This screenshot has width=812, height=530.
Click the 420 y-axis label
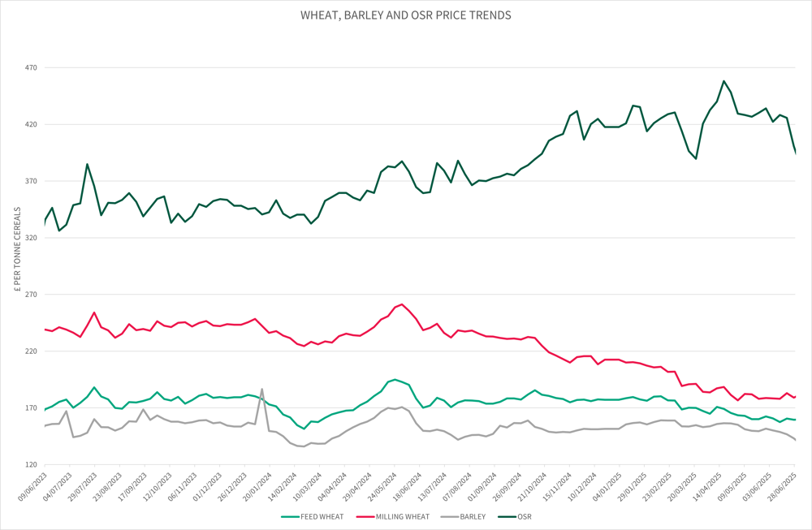click(31, 125)
